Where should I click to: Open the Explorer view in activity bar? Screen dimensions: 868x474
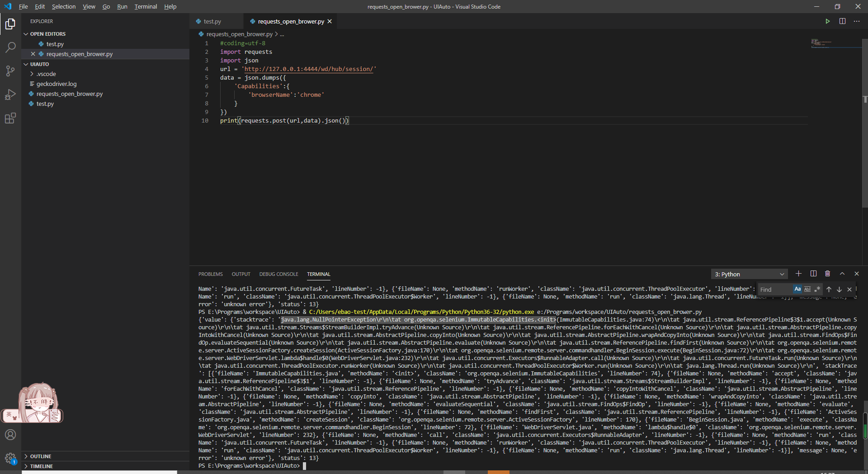click(10, 24)
